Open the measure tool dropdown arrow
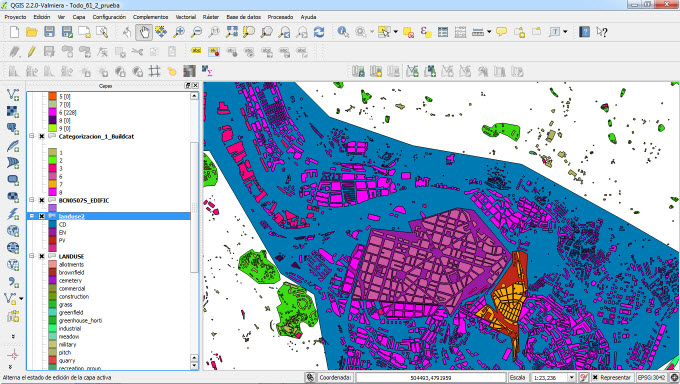The width and height of the screenshot is (680, 384). (x=489, y=32)
